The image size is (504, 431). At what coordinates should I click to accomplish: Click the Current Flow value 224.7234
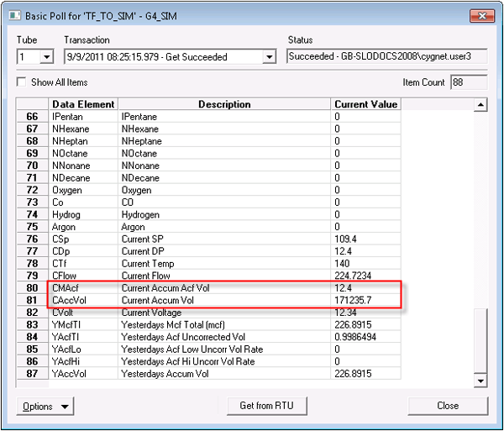(x=365, y=276)
